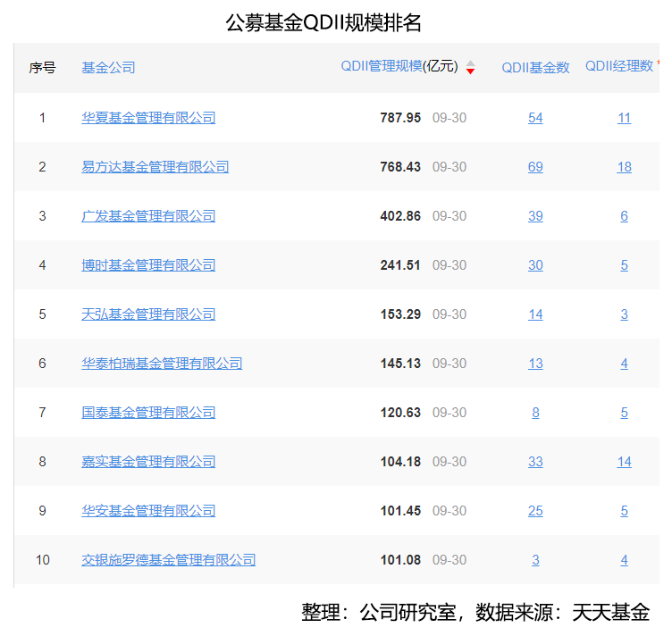Click 天弘基金's manager count 3
The image size is (672, 636).
tap(624, 314)
